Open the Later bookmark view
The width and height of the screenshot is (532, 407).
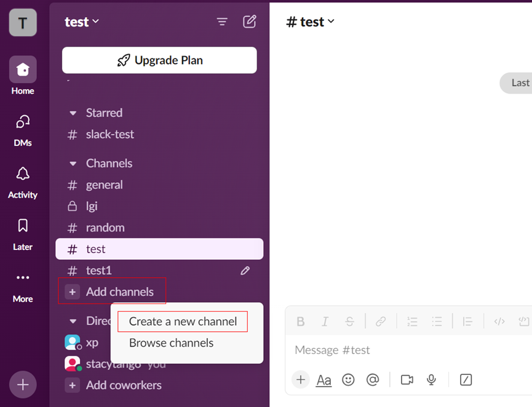pyautogui.click(x=23, y=235)
